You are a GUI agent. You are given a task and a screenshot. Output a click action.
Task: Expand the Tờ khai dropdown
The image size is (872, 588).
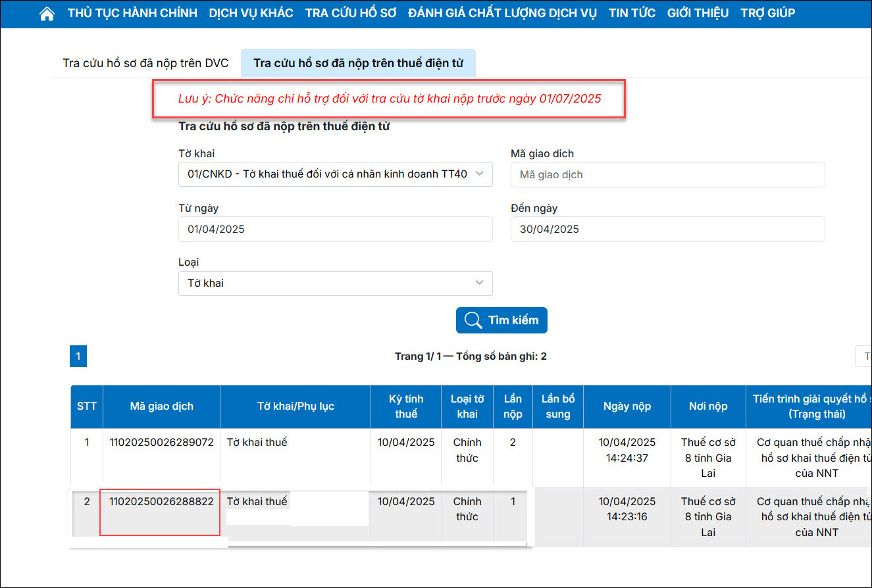click(335, 174)
